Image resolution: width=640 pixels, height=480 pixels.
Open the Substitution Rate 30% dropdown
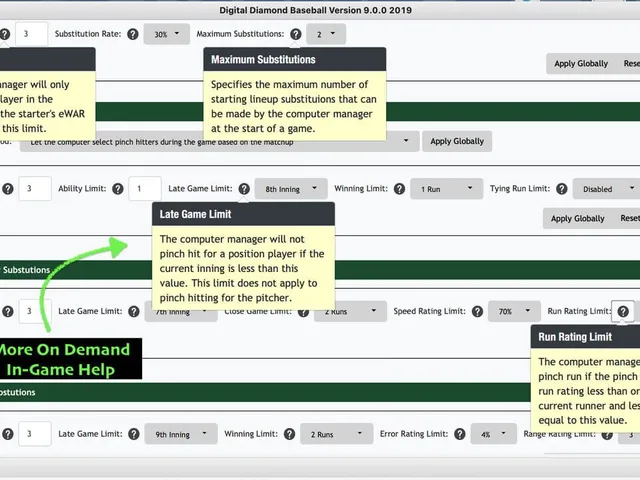[167, 34]
